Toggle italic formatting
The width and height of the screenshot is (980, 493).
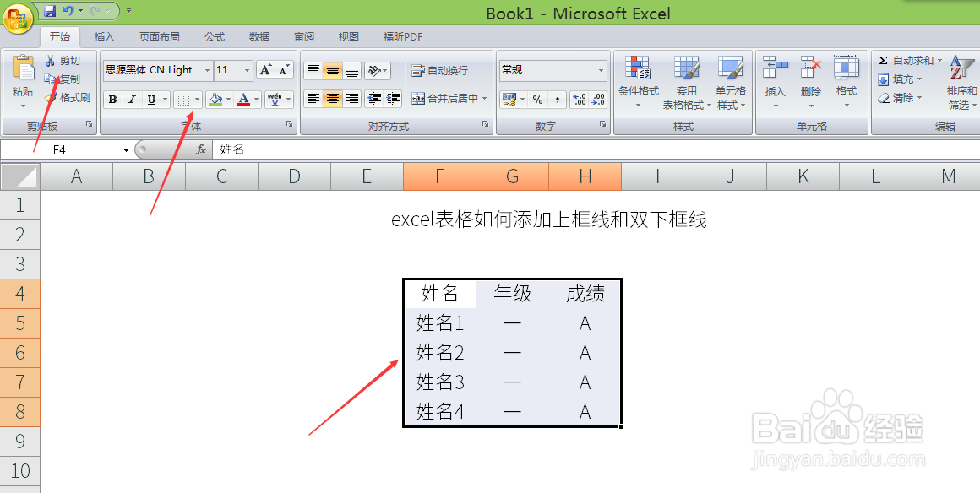tap(132, 100)
